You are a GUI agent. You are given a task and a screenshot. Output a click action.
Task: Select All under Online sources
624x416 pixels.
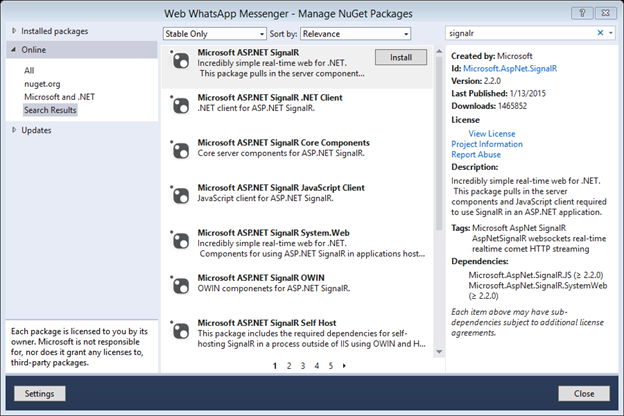click(x=29, y=70)
